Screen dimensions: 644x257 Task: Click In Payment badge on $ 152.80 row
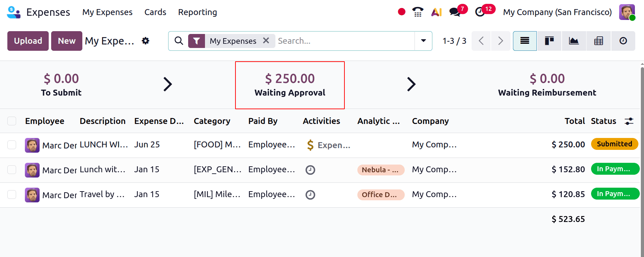tap(615, 169)
